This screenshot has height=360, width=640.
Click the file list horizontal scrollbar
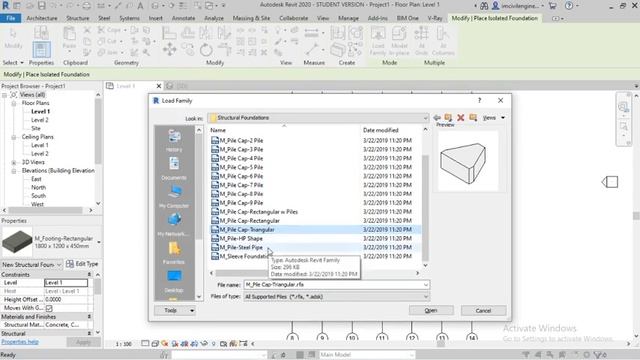pyautogui.click(x=314, y=273)
